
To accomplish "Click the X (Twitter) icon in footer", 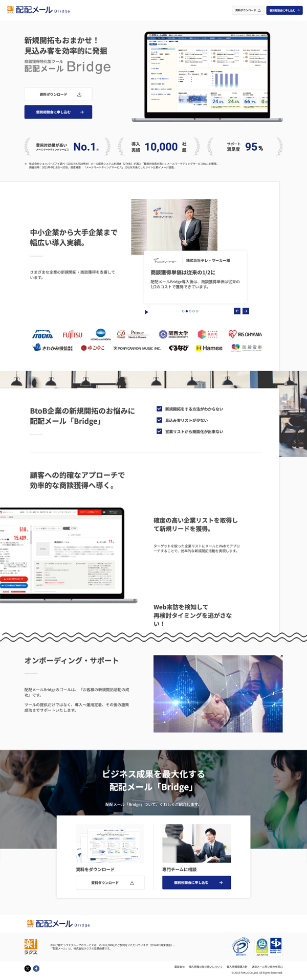I will [x=28, y=968].
